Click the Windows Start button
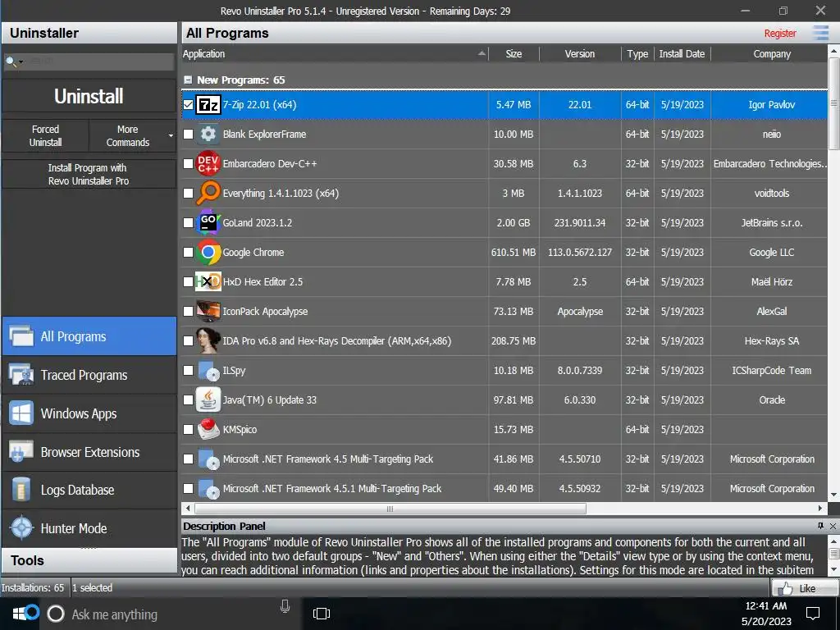 point(20,614)
